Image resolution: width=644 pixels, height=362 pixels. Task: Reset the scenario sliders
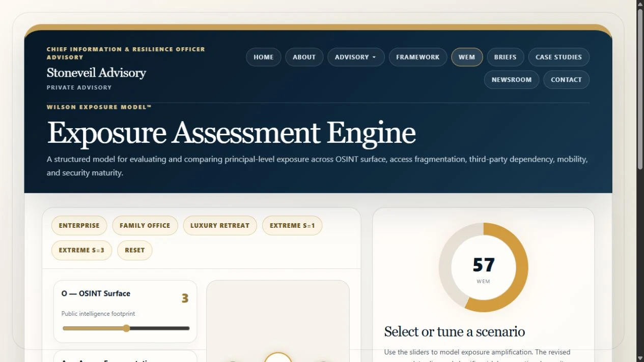135,250
